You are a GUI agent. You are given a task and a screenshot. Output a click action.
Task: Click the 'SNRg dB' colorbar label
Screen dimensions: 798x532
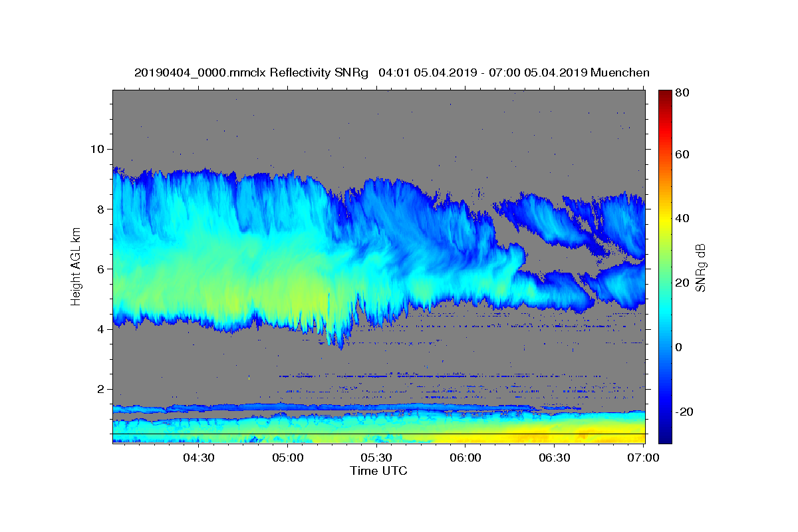(x=700, y=267)
